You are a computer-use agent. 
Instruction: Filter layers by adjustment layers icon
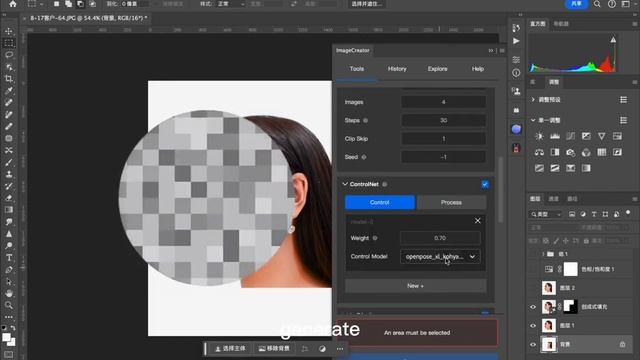point(583,214)
